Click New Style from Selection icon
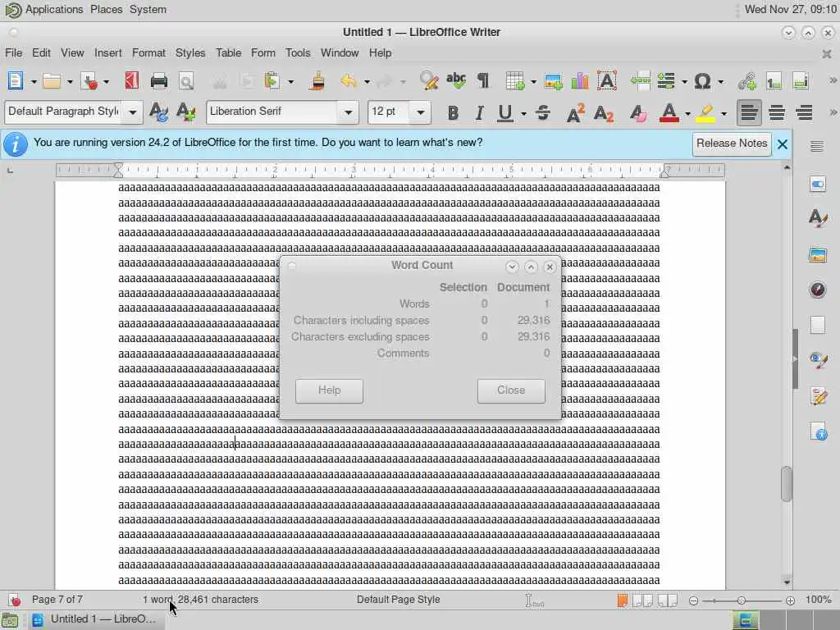Viewport: 840px width, 630px height. pos(185,112)
